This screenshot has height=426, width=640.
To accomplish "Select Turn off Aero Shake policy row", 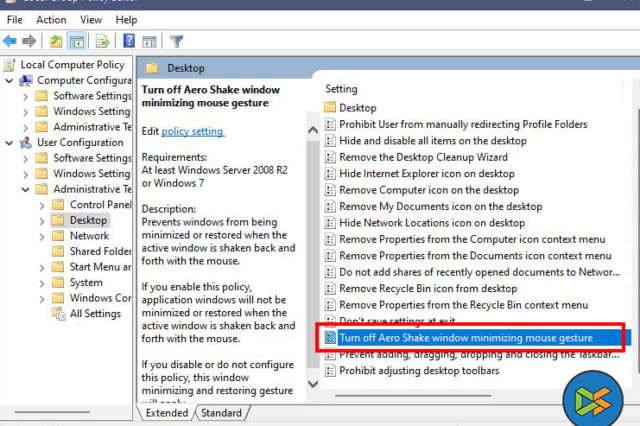I will pyautogui.click(x=478, y=338).
